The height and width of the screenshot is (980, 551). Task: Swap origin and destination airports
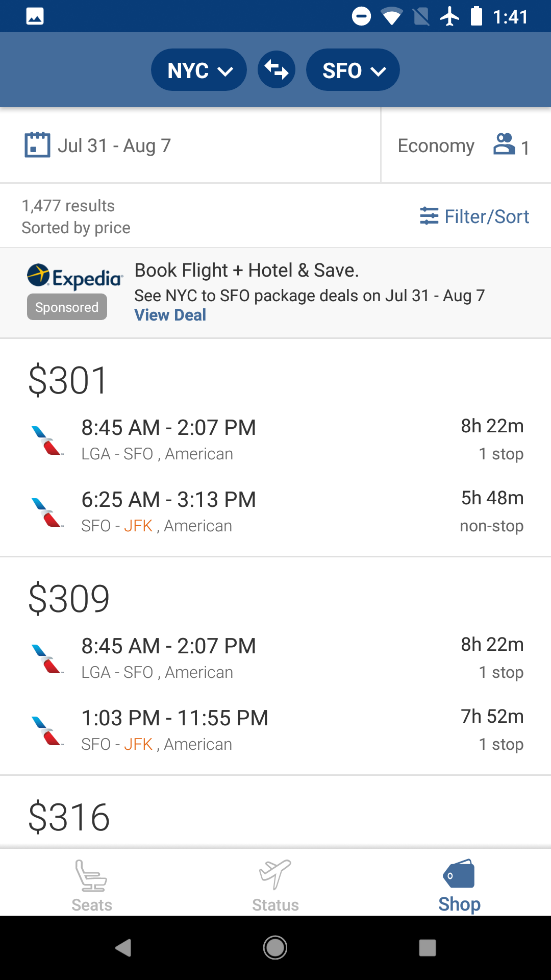[x=276, y=70]
